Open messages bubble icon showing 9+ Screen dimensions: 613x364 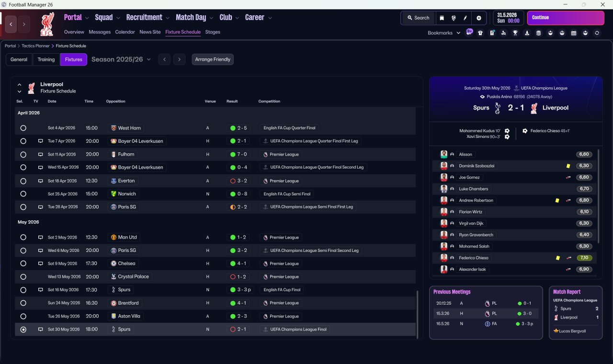(469, 32)
